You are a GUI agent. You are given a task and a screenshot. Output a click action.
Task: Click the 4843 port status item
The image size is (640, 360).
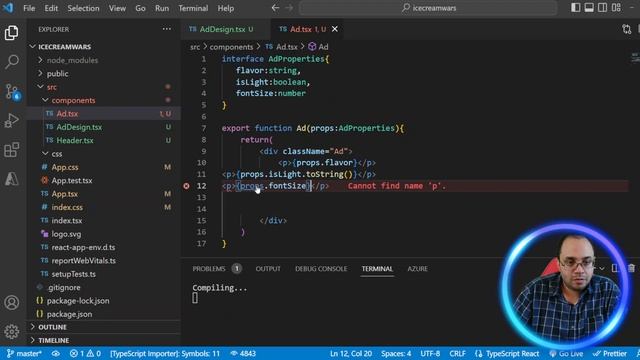[243, 353]
